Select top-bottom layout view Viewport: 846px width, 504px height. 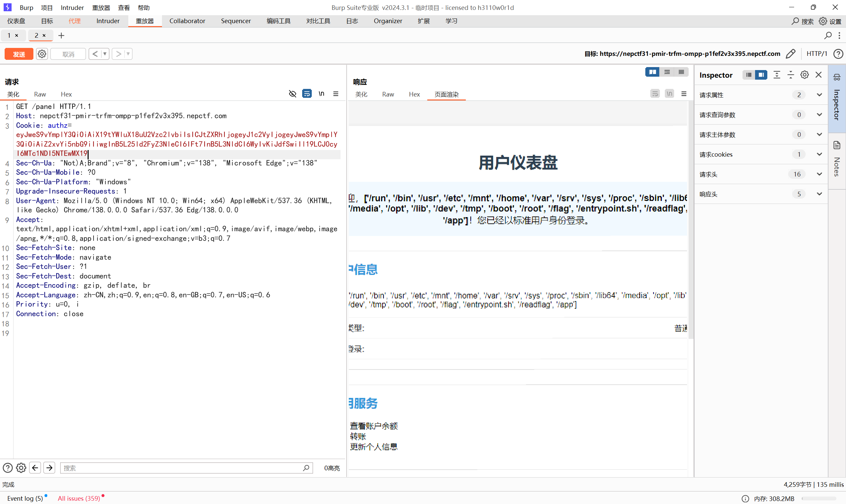[x=667, y=72]
